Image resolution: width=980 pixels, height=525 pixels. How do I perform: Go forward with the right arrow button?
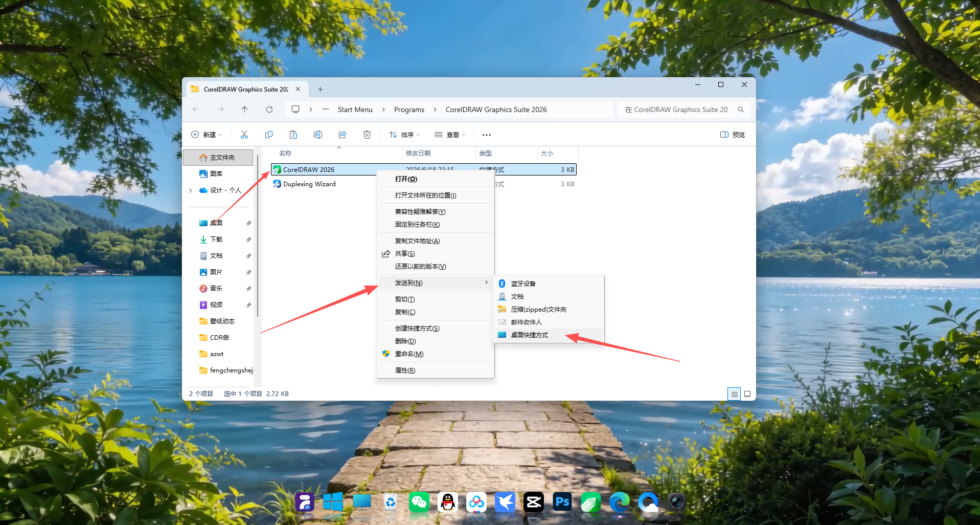[x=220, y=110]
